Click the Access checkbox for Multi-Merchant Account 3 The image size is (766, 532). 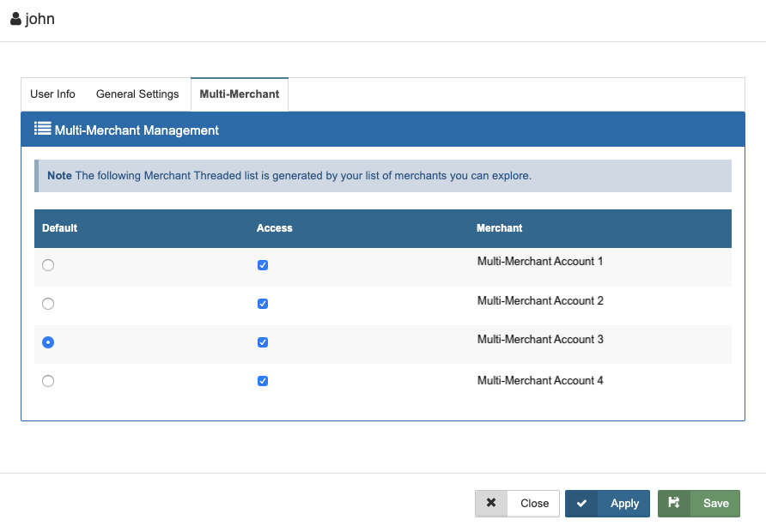point(263,342)
